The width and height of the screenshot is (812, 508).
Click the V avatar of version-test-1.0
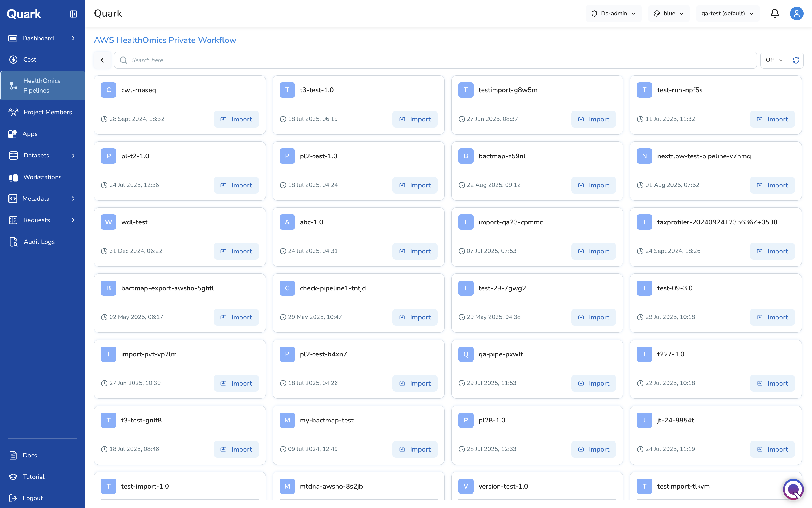click(466, 486)
